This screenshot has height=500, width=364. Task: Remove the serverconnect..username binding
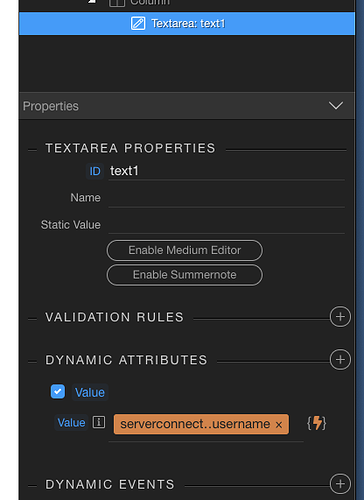pos(279,425)
